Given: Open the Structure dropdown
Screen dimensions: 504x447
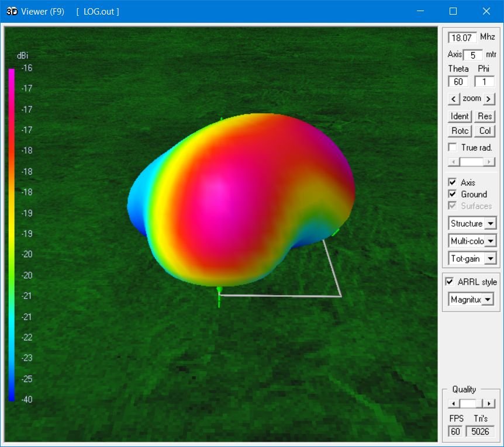Looking at the screenshot, I should pos(490,224).
